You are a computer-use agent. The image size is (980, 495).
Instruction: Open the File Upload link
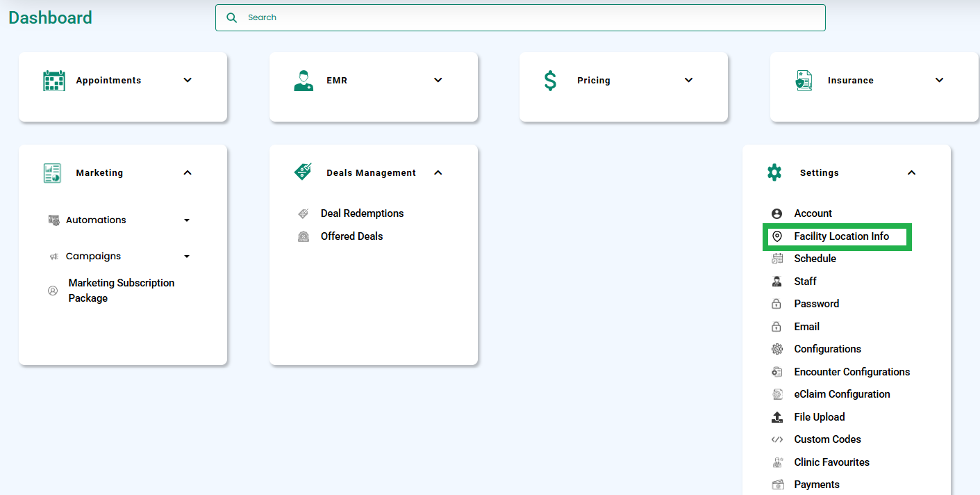(x=820, y=417)
